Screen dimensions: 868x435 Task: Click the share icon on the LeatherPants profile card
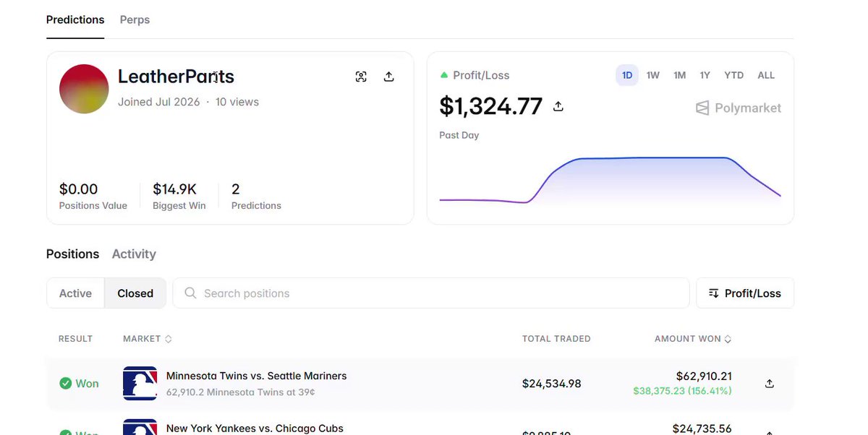coord(388,77)
